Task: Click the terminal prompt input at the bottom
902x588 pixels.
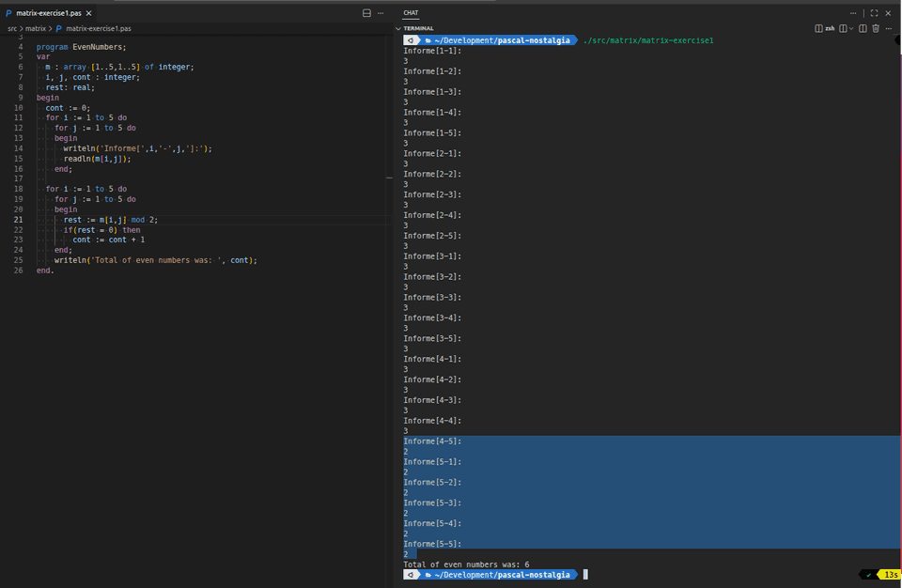Action: pos(585,574)
